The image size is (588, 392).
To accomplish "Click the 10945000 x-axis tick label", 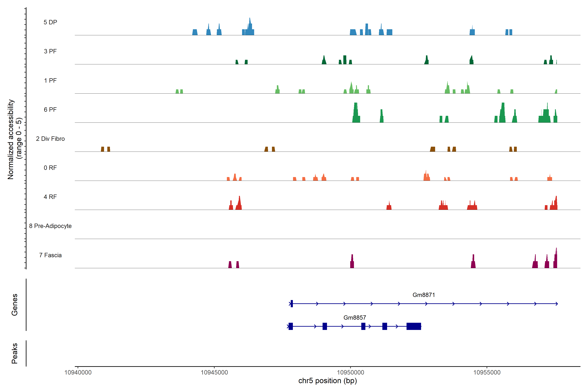I will point(214,373).
